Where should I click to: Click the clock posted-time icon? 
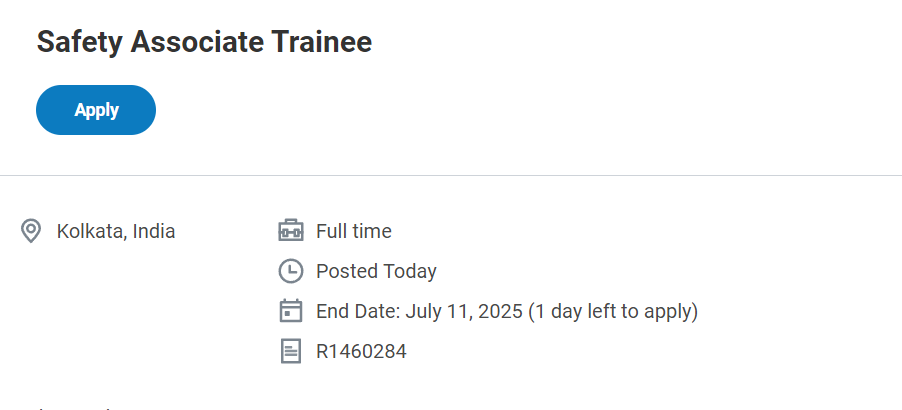291,271
